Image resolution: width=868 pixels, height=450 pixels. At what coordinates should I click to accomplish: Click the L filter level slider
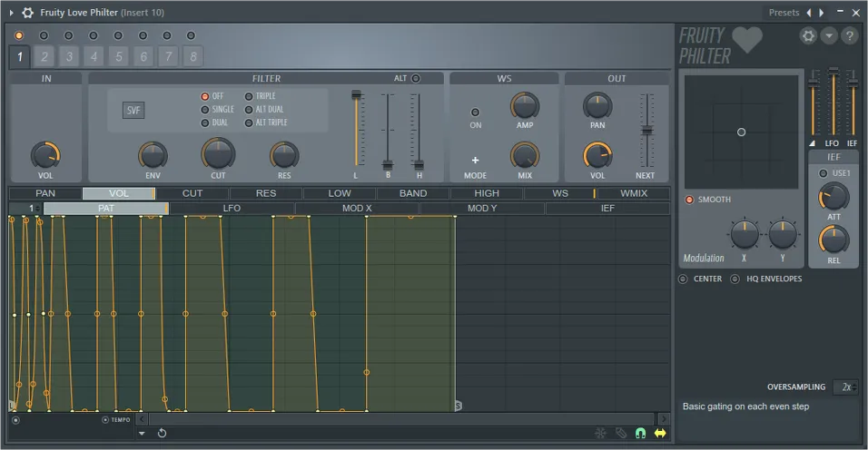[357, 130]
